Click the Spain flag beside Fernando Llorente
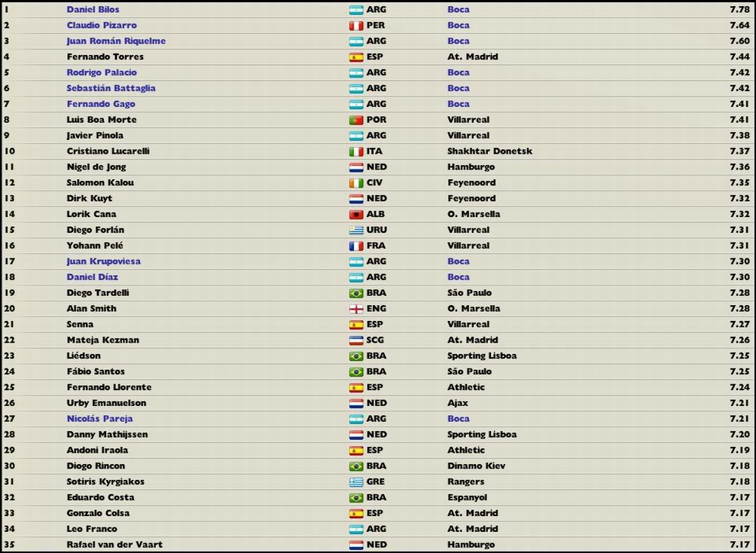 pos(356,387)
